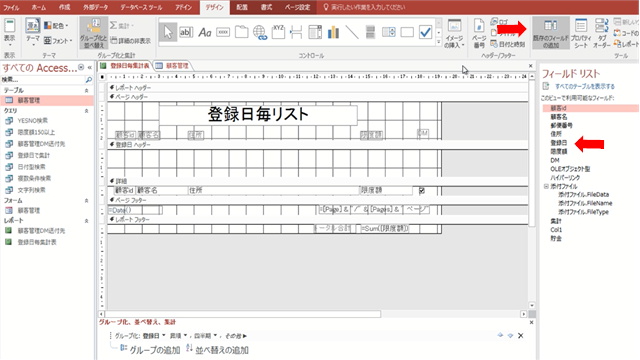The image size is (640, 360).
Task: Collapse the レポート group in navigation
Action: (87, 220)
